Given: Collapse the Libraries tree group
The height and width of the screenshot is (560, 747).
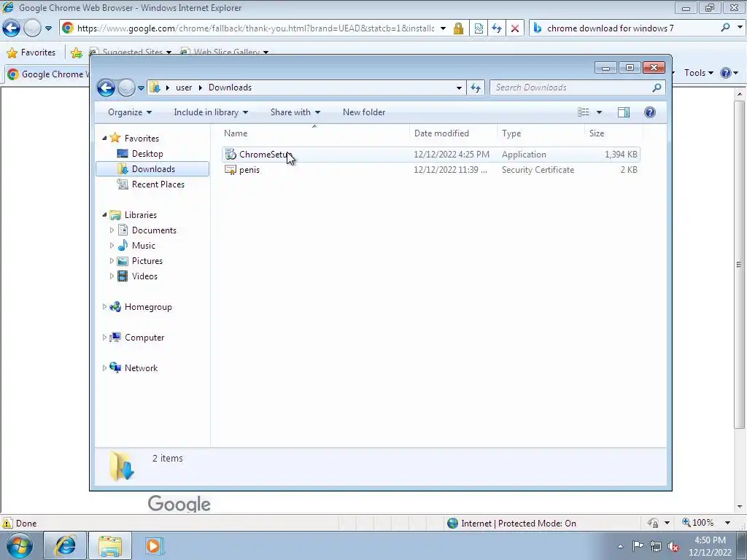Looking at the screenshot, I should tap(104, 215).
